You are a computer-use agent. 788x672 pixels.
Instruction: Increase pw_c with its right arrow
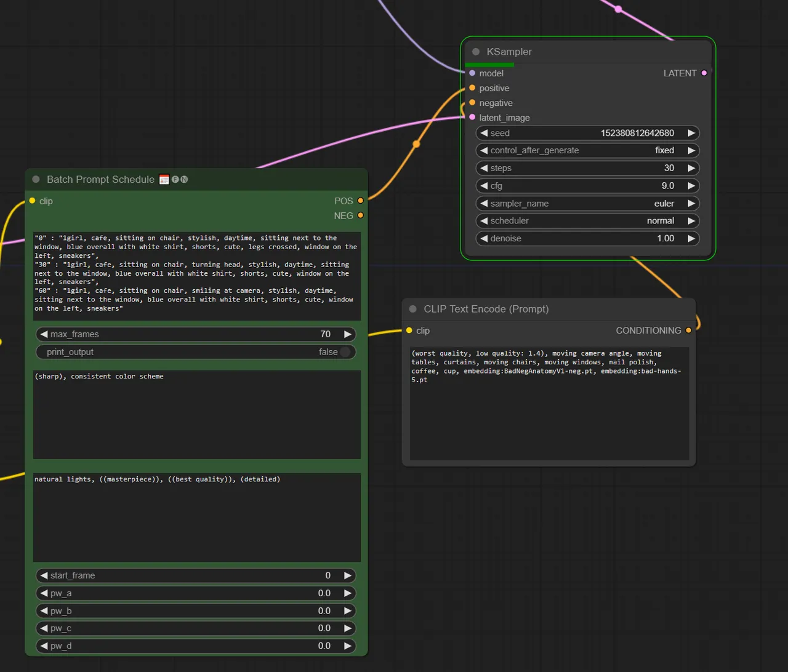[x=348, y=628]
